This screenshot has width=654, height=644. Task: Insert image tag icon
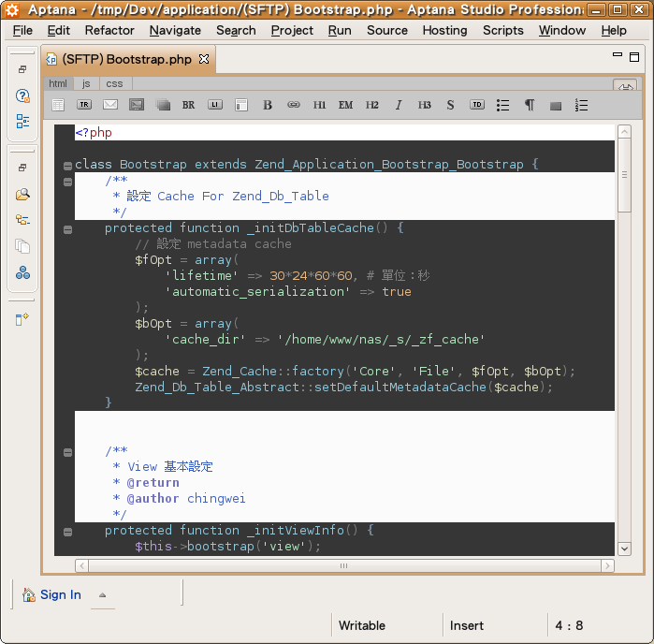click(137, 105)
